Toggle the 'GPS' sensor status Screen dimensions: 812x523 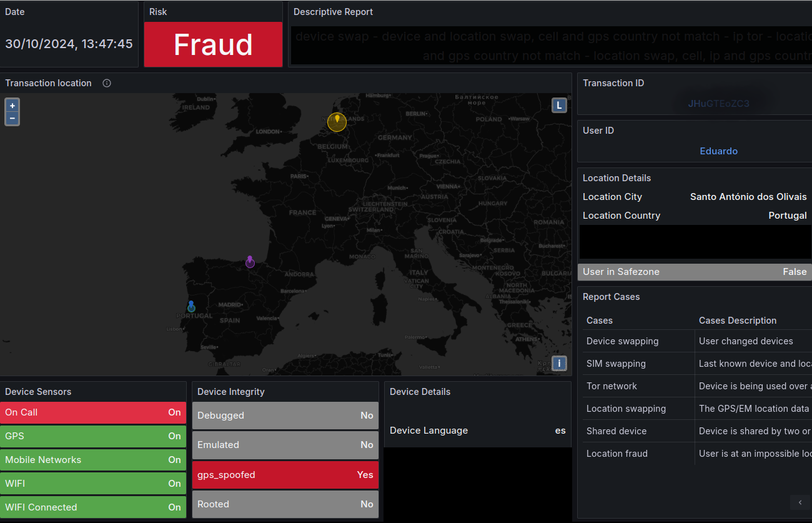(94, 436)
